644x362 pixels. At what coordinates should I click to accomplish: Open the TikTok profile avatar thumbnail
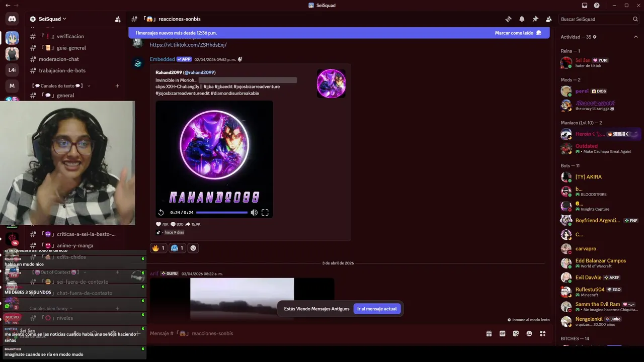tap(331, 83)
